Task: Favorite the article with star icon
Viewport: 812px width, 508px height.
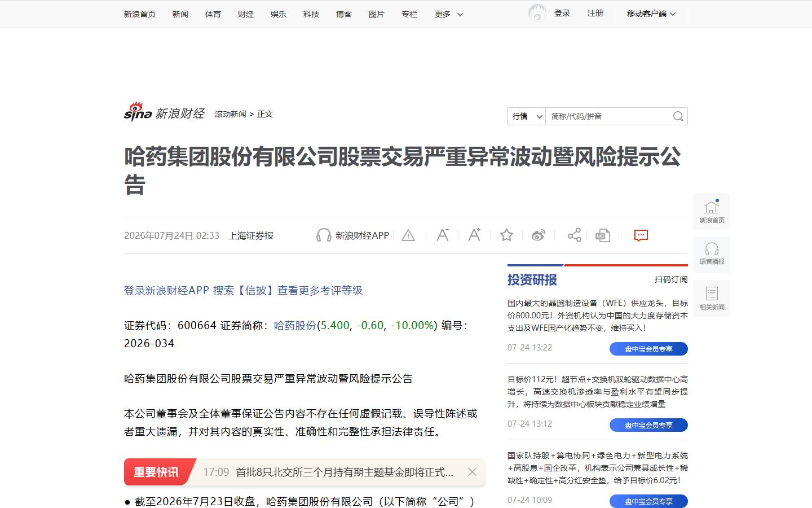Action: click(x=506, y=235)
